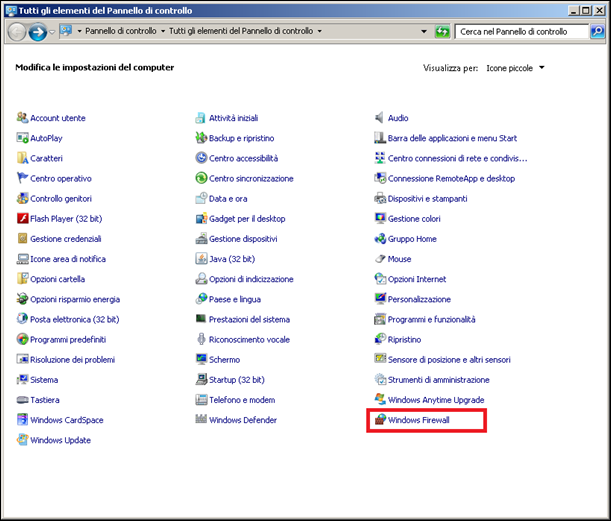Click the Java coffee cup icon
Viewport: 611px width, 521px height.
click(x=201, y=258)
